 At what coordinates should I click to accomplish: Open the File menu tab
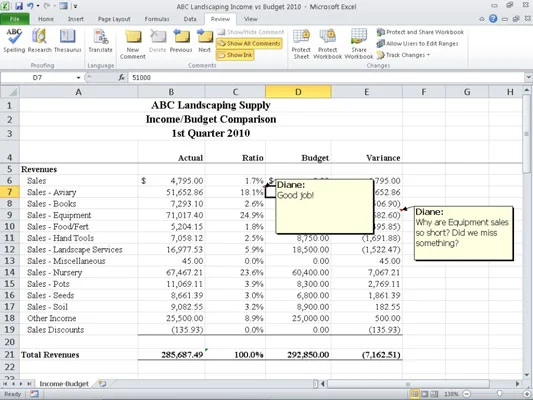[x=15, y=19]
